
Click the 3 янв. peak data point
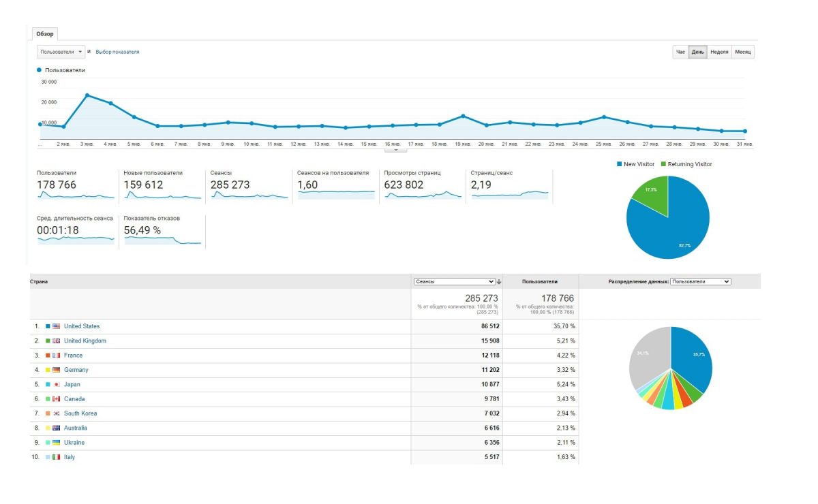coord(87,95)
